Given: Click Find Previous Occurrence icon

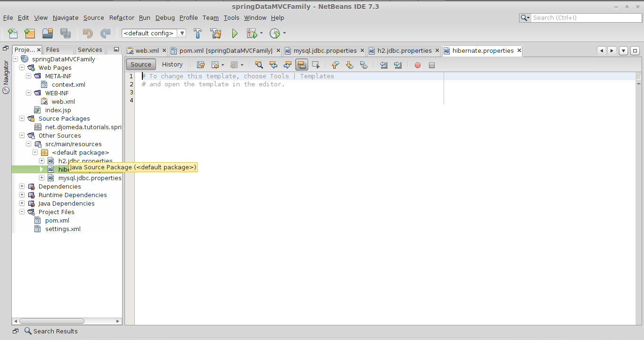Looking at the screenshot, I should coord(273,65).
